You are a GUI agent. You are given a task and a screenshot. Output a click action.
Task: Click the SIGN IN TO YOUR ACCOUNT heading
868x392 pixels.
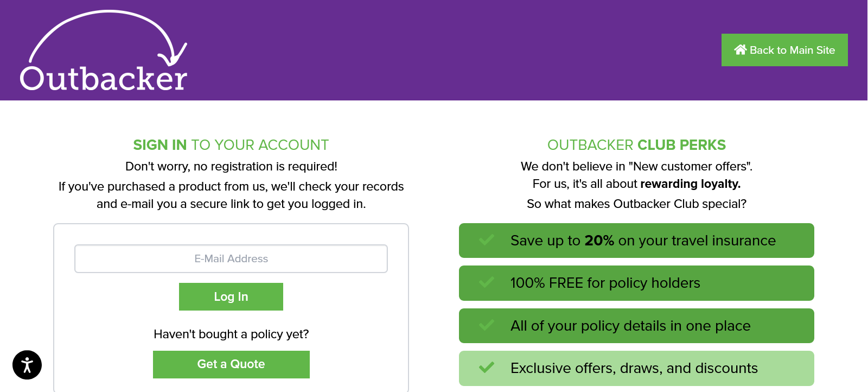click(x=231, y=145)
